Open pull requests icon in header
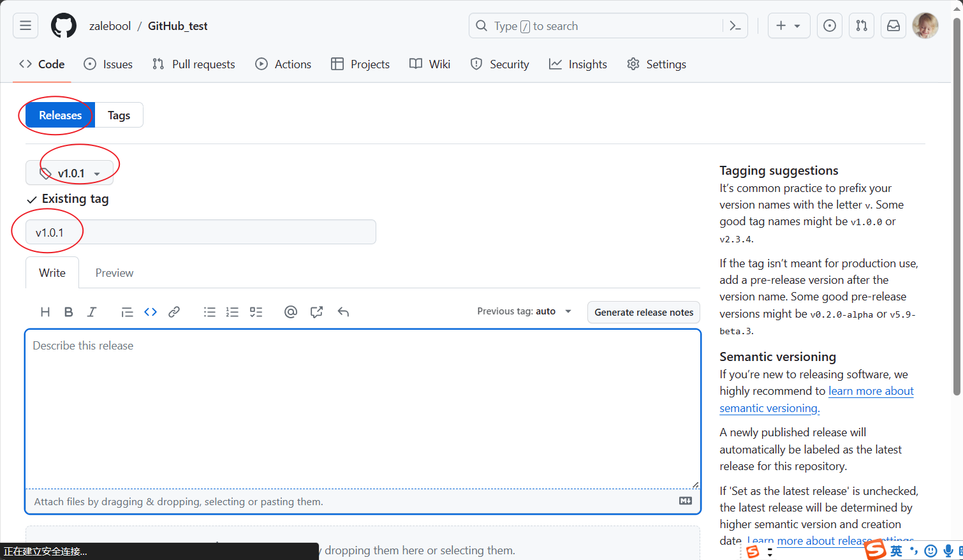 tap(862, 26)
